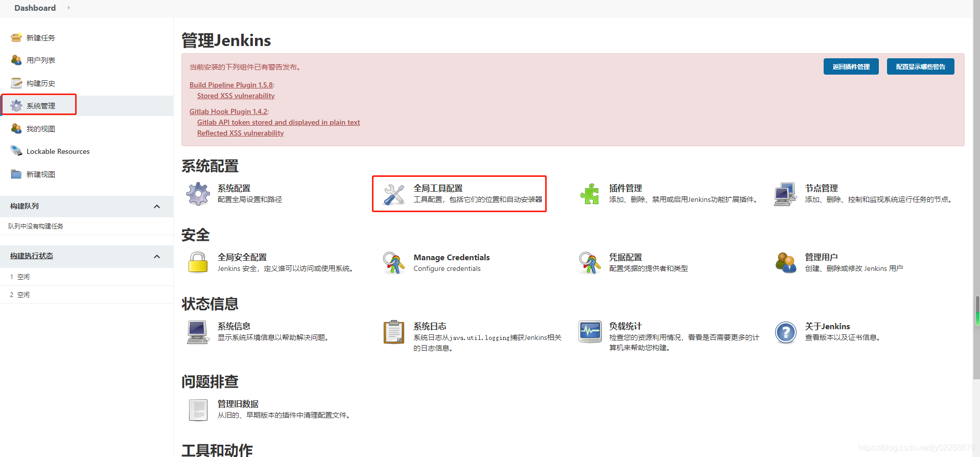Click the 返回插件管理 button

pos(851,66)
